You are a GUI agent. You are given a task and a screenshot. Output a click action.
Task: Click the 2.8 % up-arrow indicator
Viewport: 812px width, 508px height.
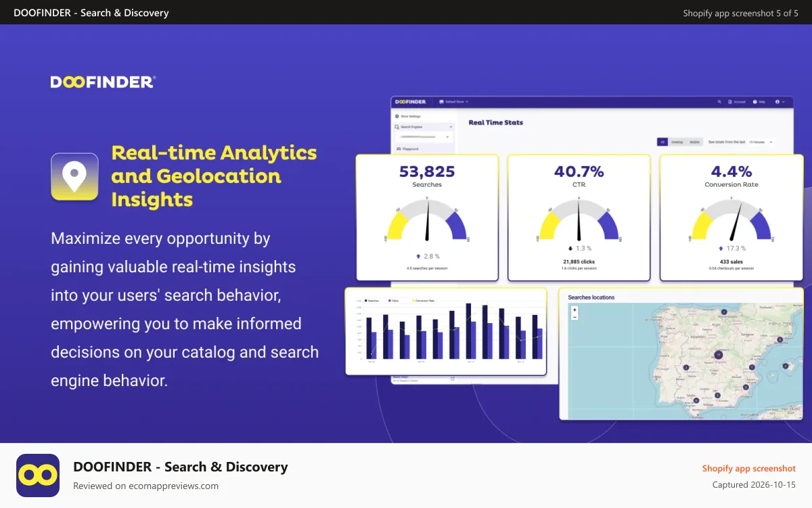[427, 256]
